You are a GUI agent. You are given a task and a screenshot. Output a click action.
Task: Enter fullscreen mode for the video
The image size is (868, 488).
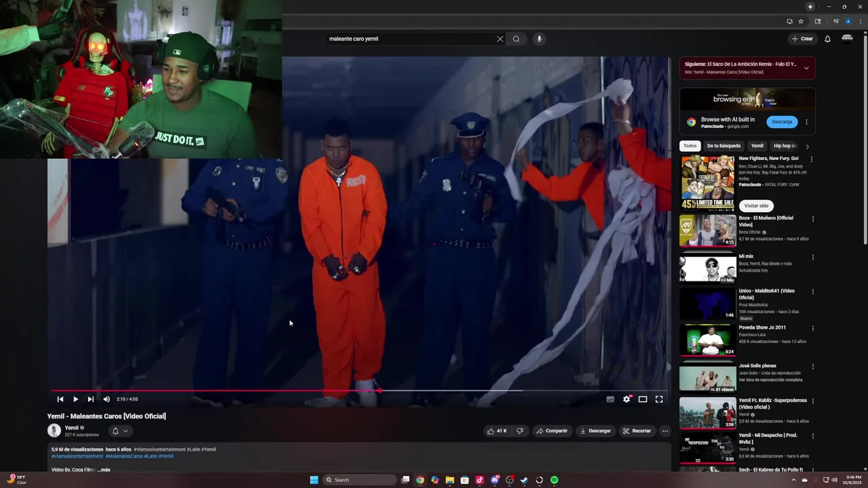(659, 399)
